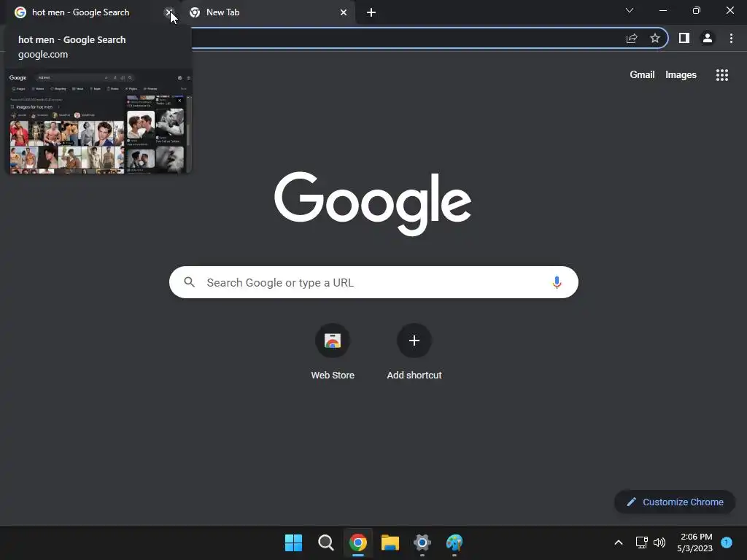Open Windows taskbar search
This screenshot has width=747, height=560.
tap(326, 542)
